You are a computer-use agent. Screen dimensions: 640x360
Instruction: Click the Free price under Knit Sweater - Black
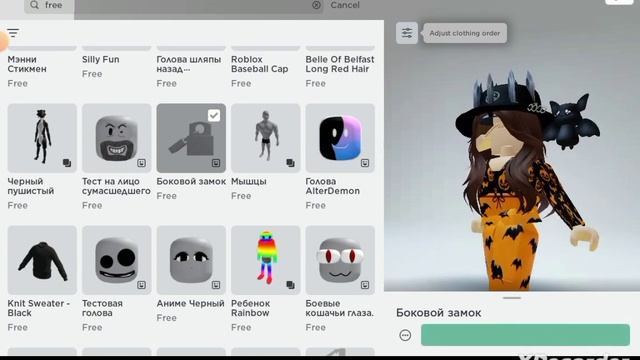coord(18,328)
